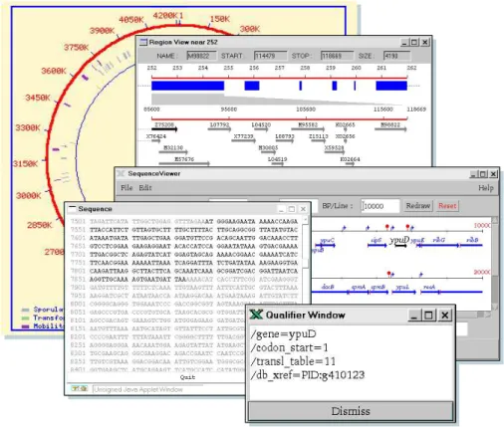Click the dacB gene arrow
This screenshot has width=504, height=427.
pos(329,292)
